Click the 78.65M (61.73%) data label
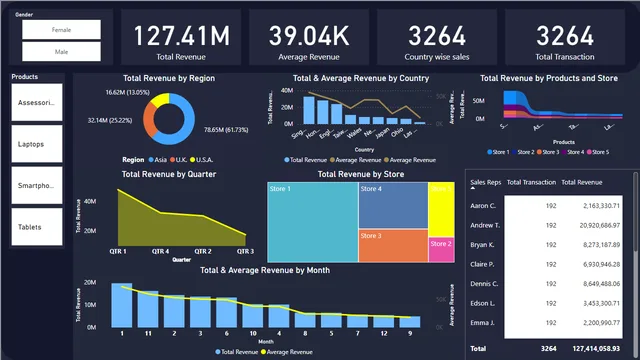Screen dimensions: 640x360 pyautogui.click(x=226, y=130)
